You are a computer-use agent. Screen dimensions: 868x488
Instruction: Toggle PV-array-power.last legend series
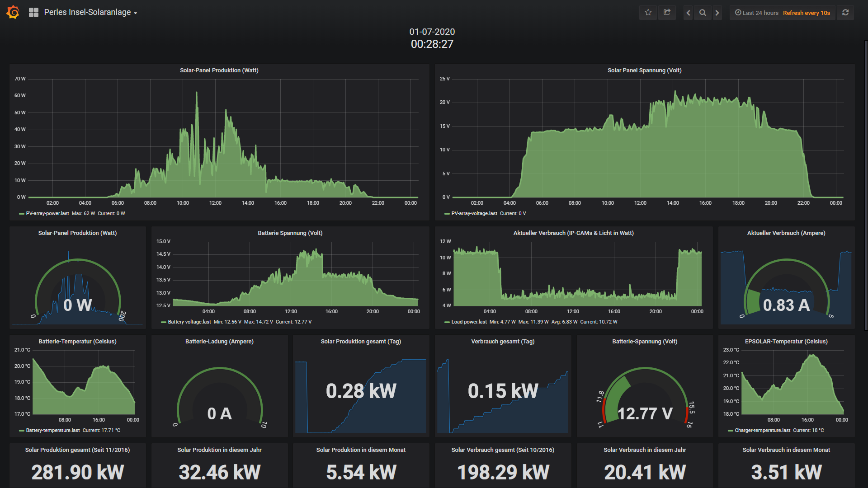coord(47,213)
